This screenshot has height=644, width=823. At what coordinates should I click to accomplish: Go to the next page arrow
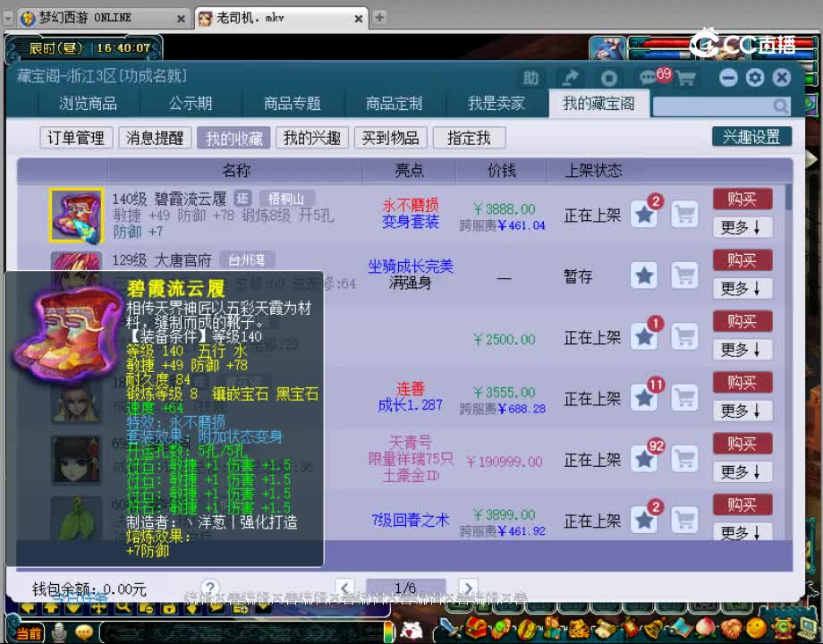pyautogui.click(x=468, y=588)
